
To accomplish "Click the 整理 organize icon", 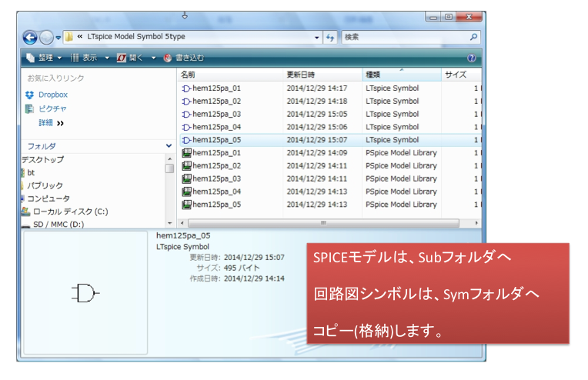I will coord(30,58).
